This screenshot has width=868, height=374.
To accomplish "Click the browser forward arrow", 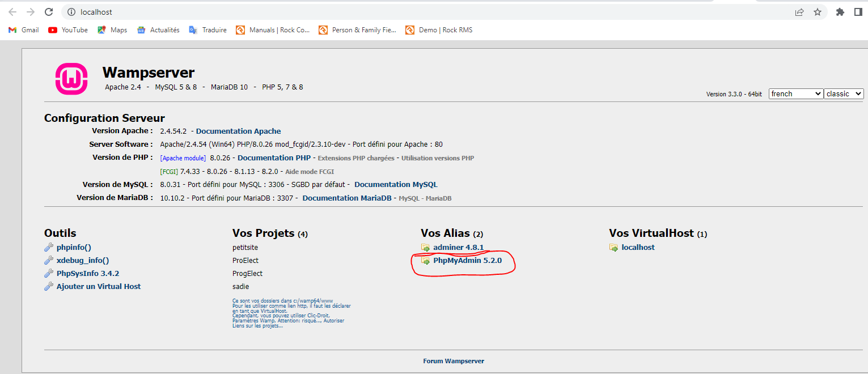I will click(31, 12).
